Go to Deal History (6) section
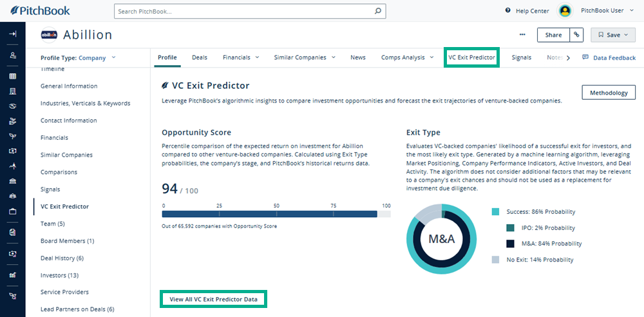The height and width of the screenshot is (317, 644). [x=62, y=258]
